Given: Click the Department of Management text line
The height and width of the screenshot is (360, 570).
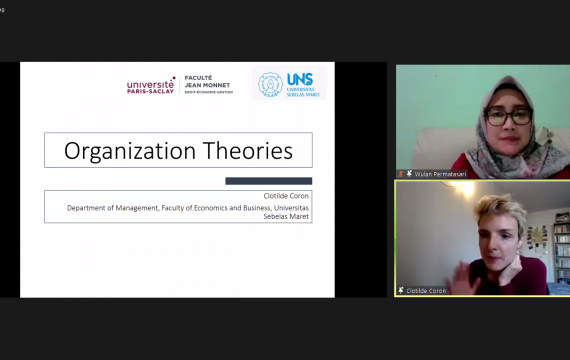Looking at the screenshot, I should point(188,208).
